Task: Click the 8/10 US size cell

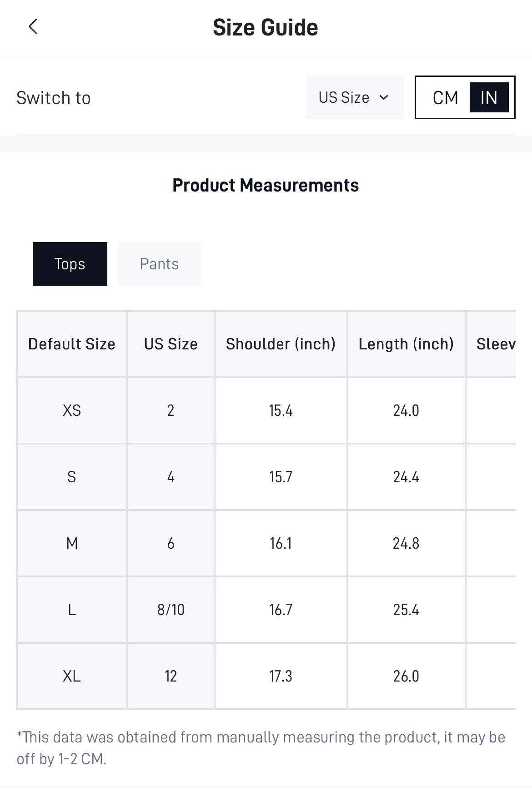Action: point(171,610)
